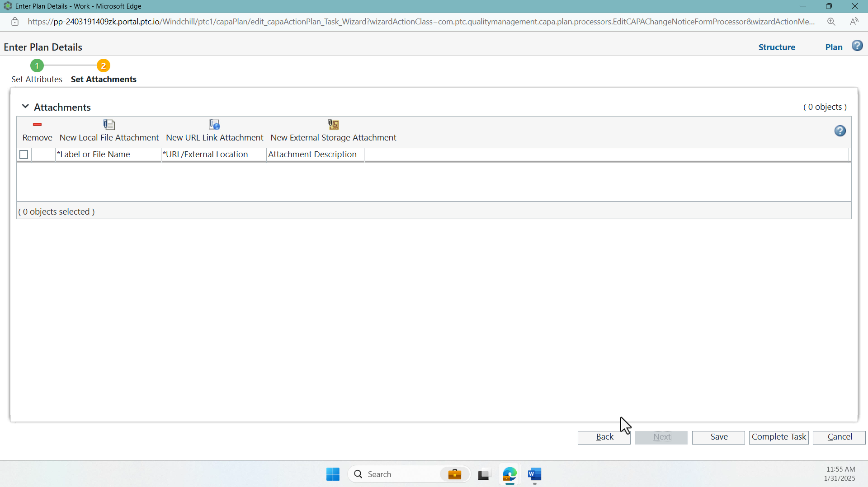Image resolution: width=868 pixels, height=487 pixels.
Task: Add a New External Storage Attachment
Action: click(333, 131)
